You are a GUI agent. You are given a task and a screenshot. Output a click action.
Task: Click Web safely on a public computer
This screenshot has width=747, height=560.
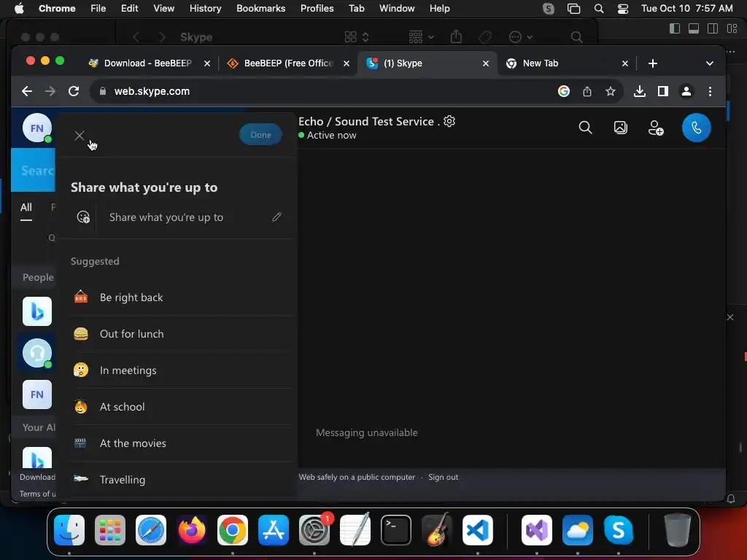click(x=357, y=477)
